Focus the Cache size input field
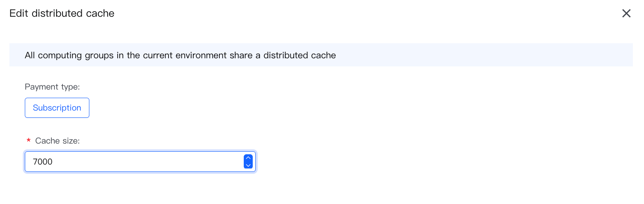The image size is (644, 204). (x=133, y=162)
